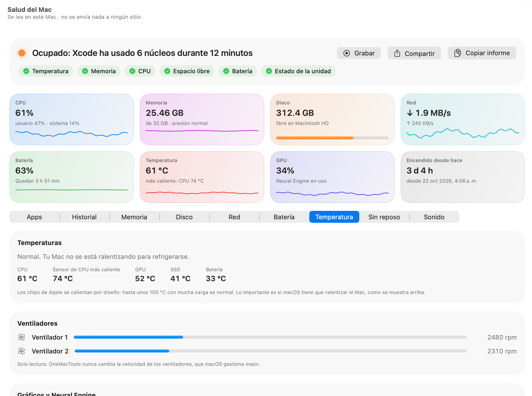Click the record icon in Grabar button
The image size is (532, 396).
point(347,53)
